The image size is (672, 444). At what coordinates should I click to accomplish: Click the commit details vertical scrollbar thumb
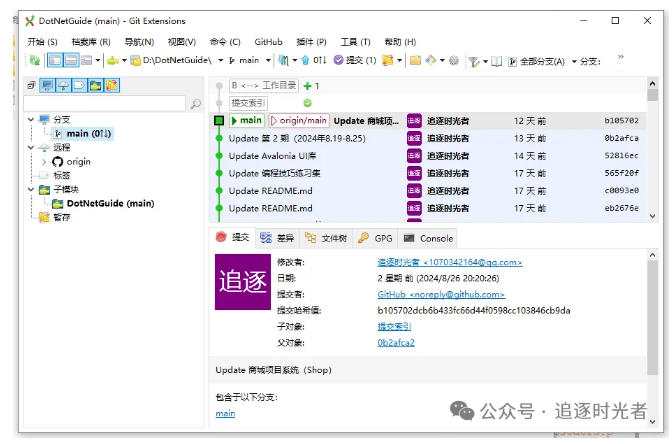(x=652, y=317)
